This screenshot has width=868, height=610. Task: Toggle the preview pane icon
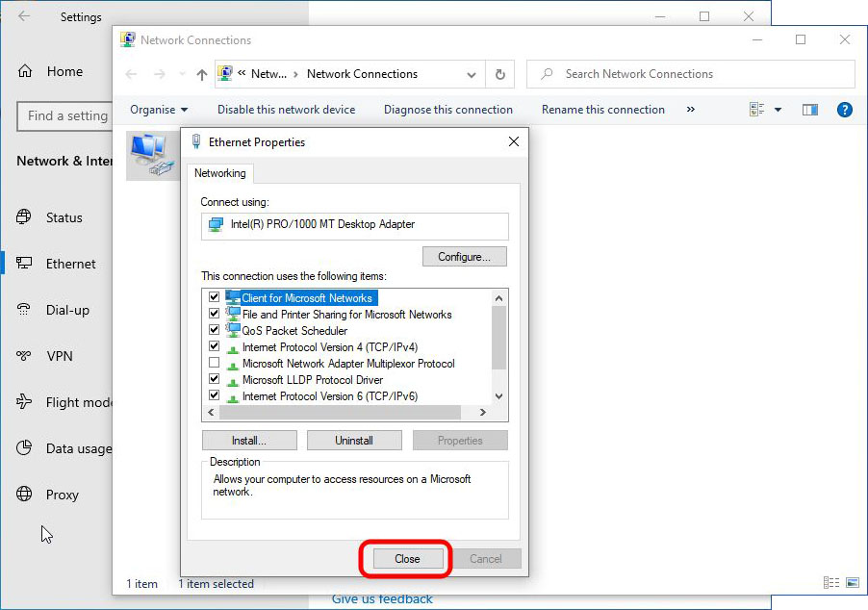coord(810,110)
